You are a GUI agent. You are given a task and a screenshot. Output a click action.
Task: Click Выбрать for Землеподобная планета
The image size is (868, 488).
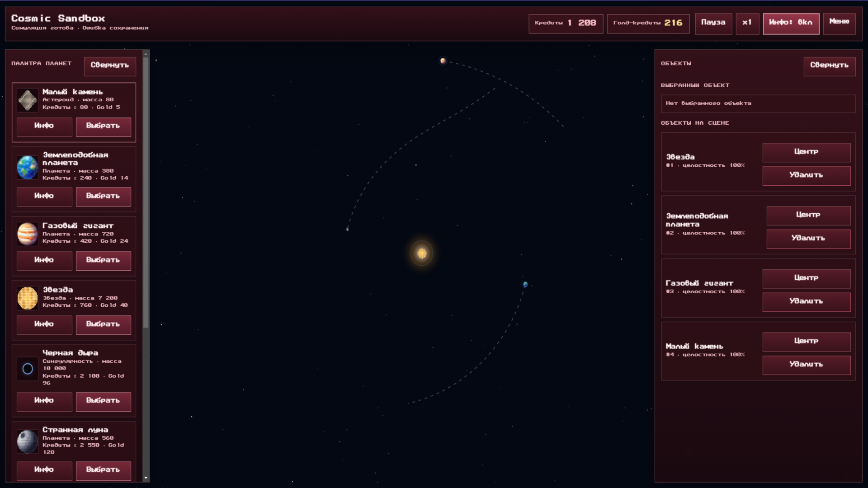[x=103, y=197]
